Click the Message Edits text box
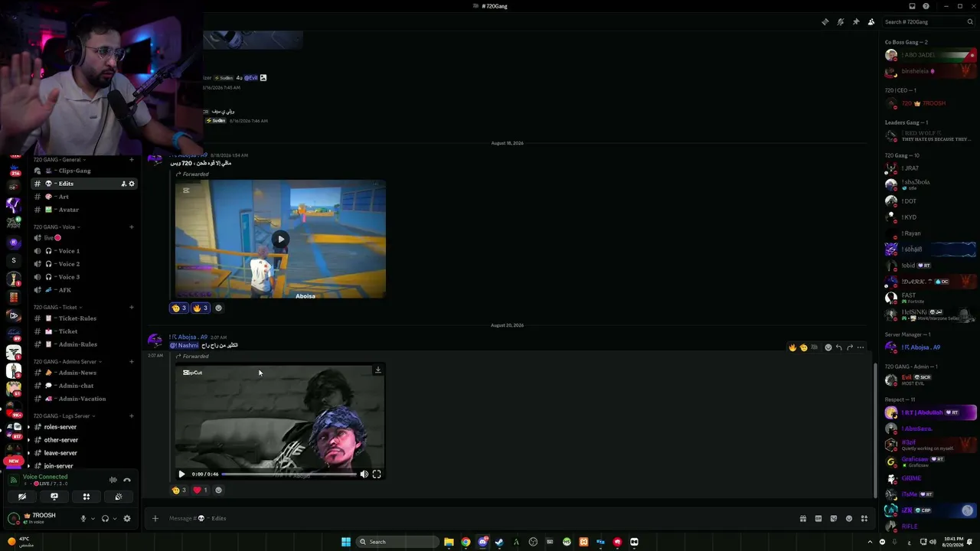The height and width of the screenshot is (551, 980). tap(479, 518)
